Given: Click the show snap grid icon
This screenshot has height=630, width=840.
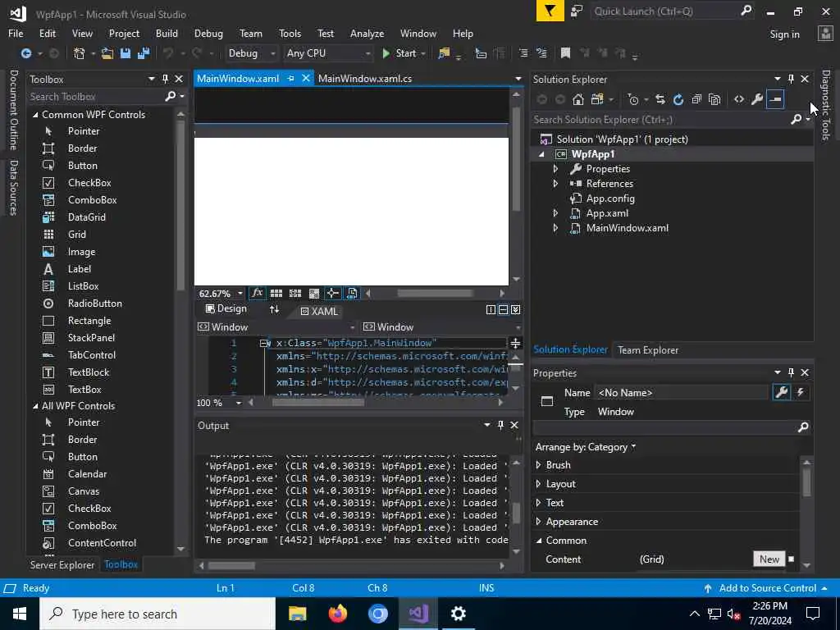Looking at the screenshot, I should click(x=276, y=293).
